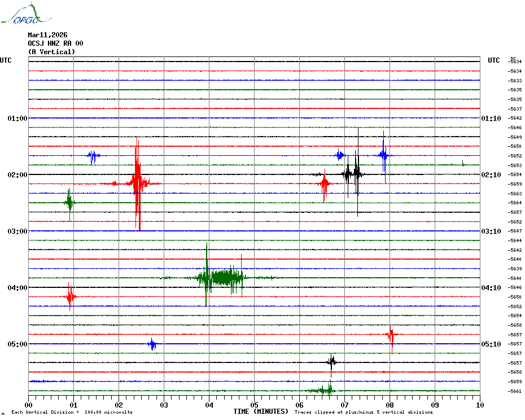
Task: Click the long green tremor signal
Action: [223, 277]
